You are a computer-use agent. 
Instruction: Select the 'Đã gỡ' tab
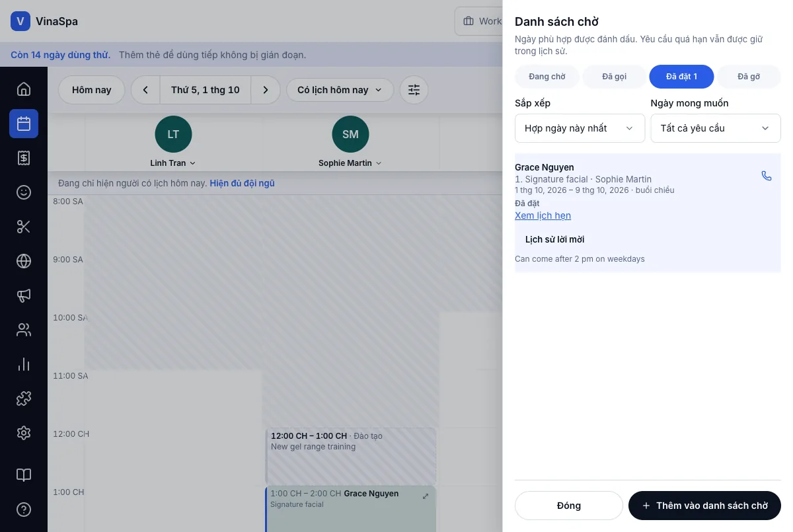pos(749,77)
